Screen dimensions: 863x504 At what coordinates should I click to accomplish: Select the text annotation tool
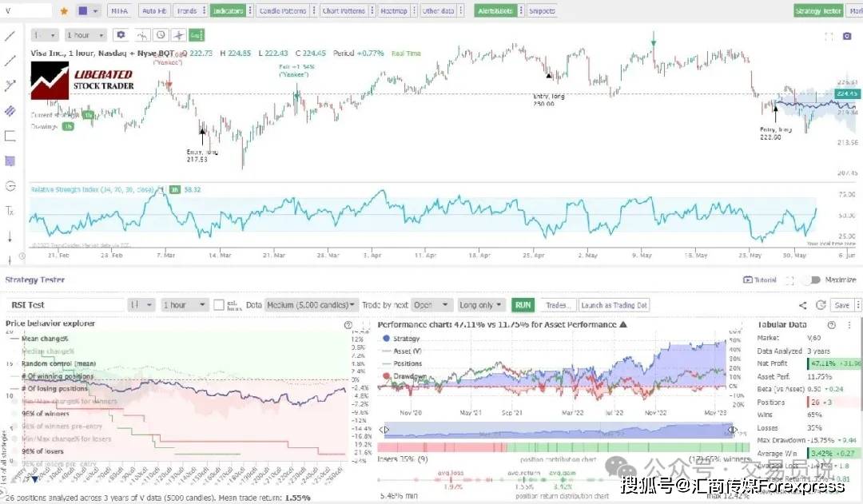click(x=10, y=211)
